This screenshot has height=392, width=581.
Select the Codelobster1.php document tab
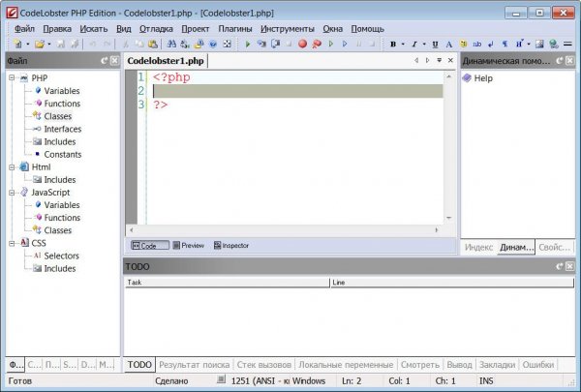166,61
